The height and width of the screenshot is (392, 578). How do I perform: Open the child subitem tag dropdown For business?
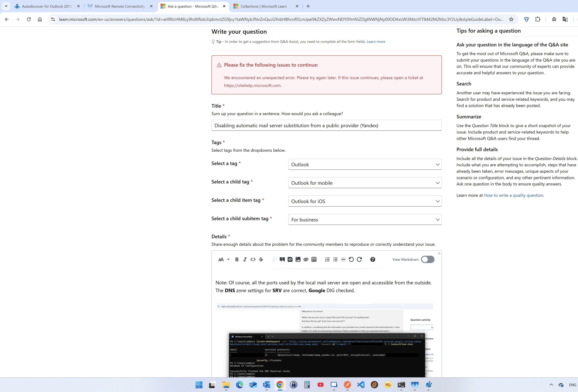(x=365, y=220)
